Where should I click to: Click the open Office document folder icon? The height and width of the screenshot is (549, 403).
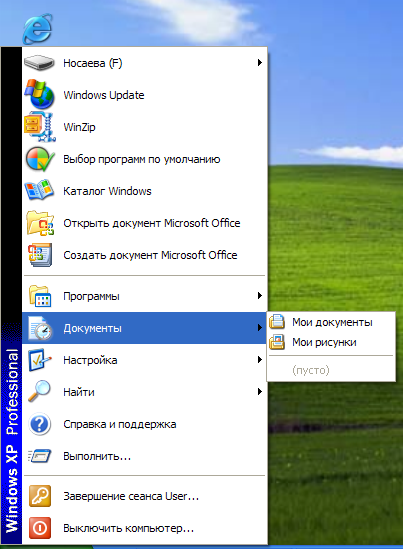(x=40, y=223)
